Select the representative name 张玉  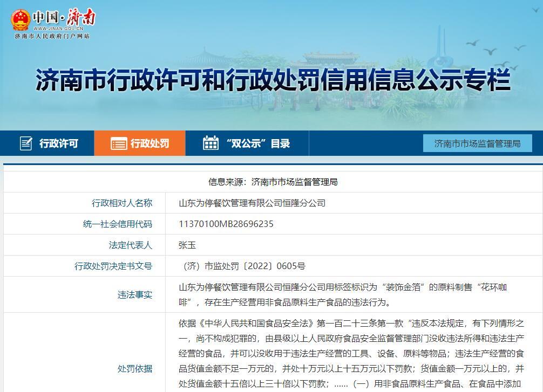click(x=187, y=245)
